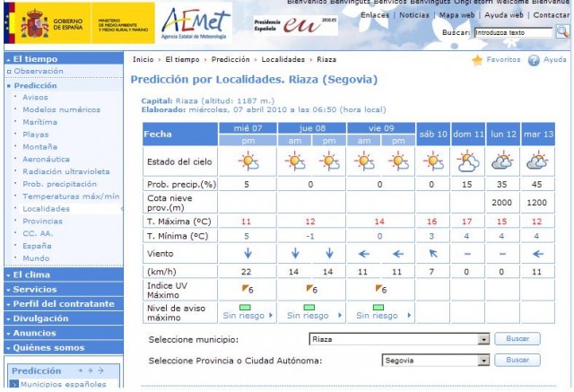Screen dimensions: 574x392
Task: Click the green Sin riesgo indicator for jue 08
Action: click(x=309, y=307)
